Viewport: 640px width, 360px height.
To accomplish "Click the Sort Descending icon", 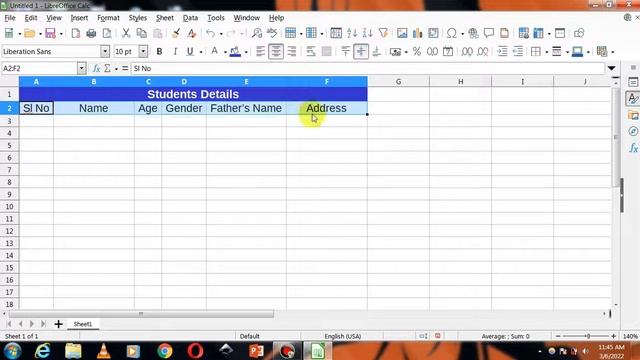I will 367,33.
